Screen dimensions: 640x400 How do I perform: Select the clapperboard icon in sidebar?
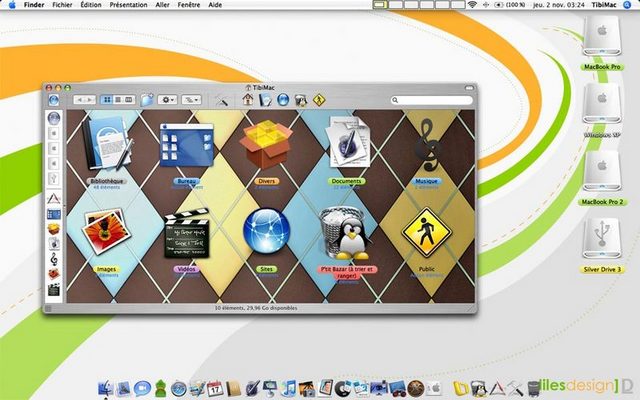pos(54,289)
